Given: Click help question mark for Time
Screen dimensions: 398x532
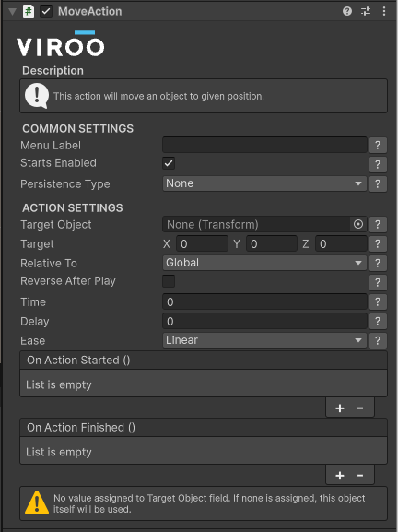Looking at the screenshot, I should tap(378, 302).
